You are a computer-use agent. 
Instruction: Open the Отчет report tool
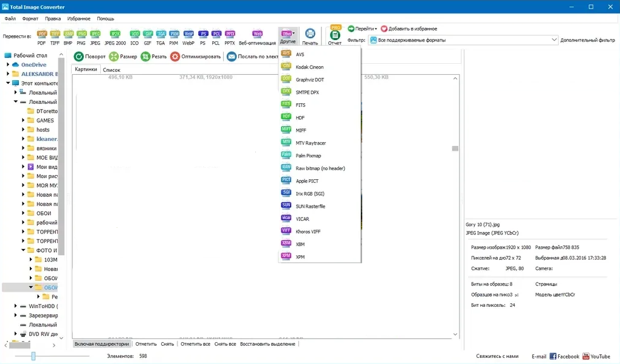334,36
